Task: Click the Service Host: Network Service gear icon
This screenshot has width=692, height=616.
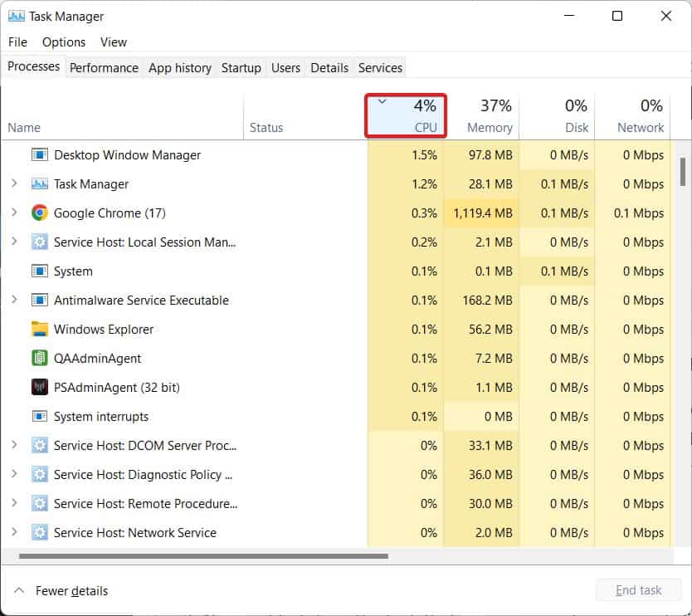Action: (x=40, y=533)
